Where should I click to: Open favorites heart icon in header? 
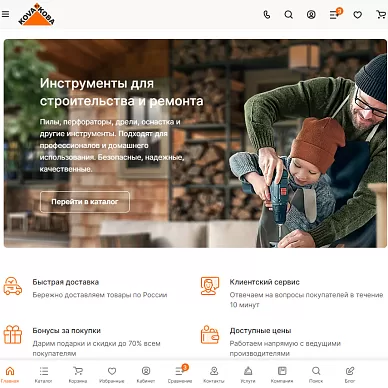click(x=358, y=15)
